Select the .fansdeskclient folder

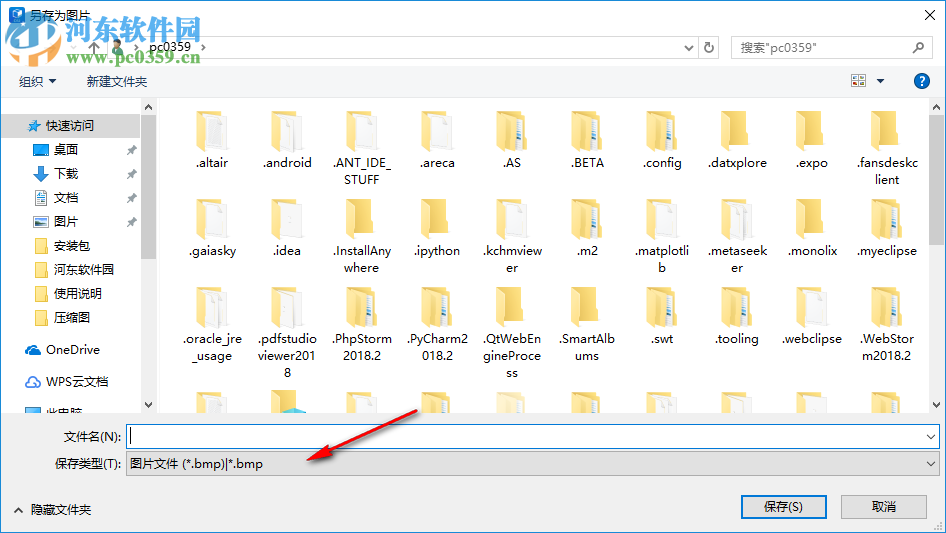click(887, 148)
